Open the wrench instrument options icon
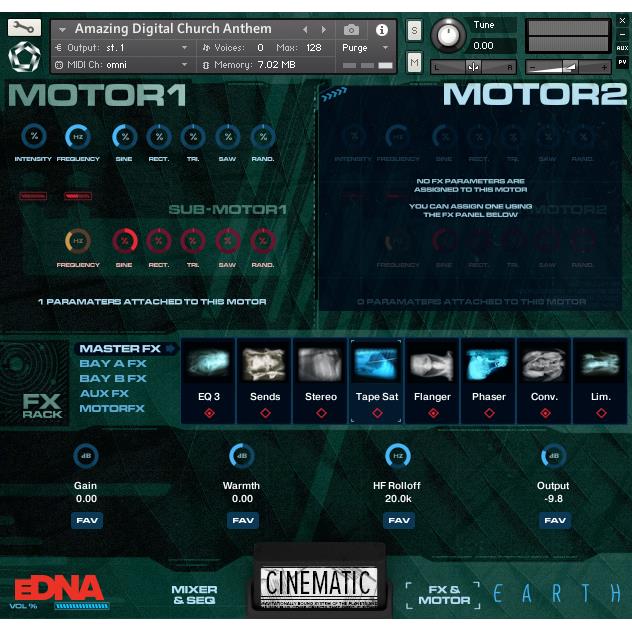Screen dimensions: 632x632 [24, 27]
